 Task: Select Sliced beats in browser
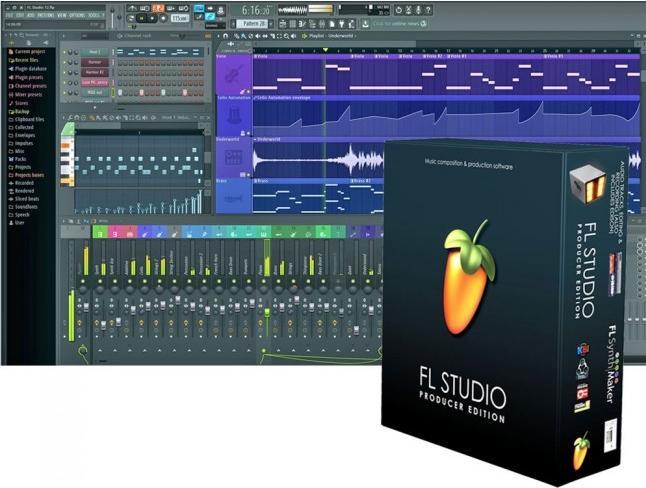[23, 199]
